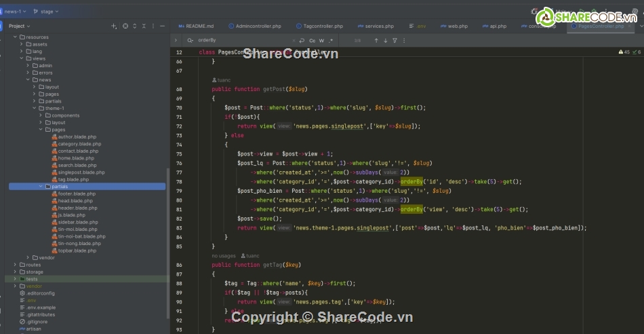This screenshot has height=334, width=644.
Task: Open singlepost.blade.php in project tree
Action: tap(81, 172)
